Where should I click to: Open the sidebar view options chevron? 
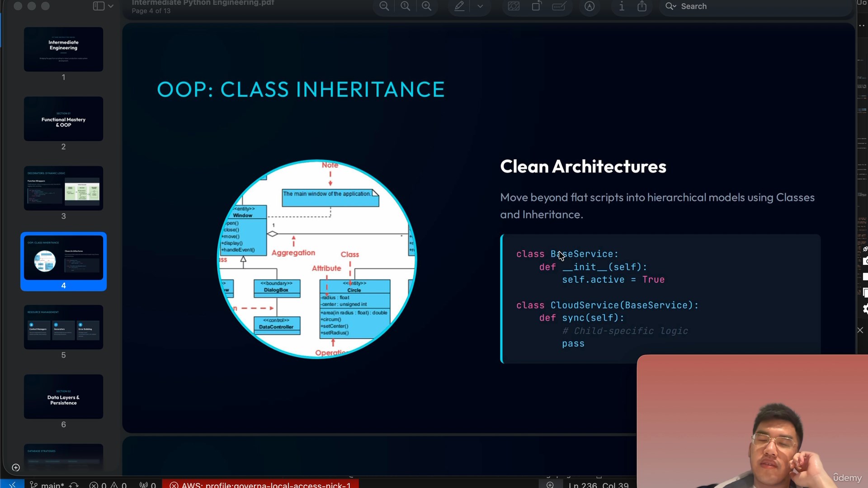click(111, 6)
